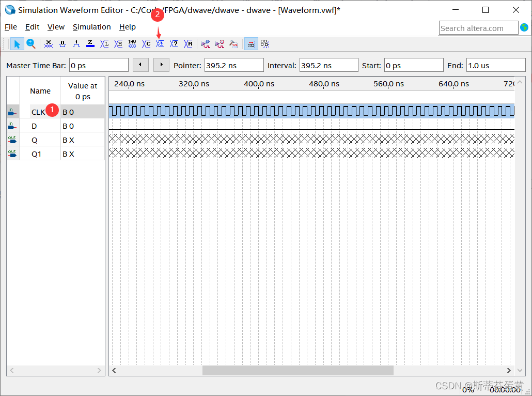Click the Q1 output pin icon

(x=12, y=154)
